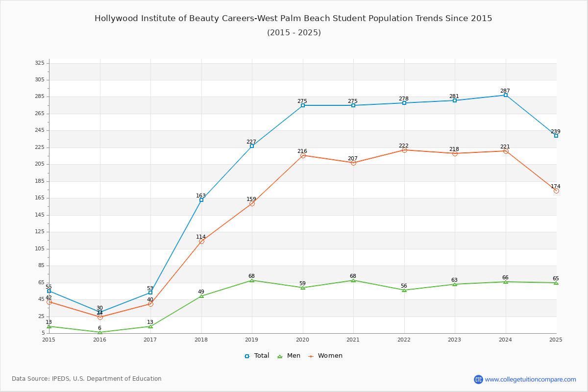Click the Data Source IPEDS text

tap(87, 379)
